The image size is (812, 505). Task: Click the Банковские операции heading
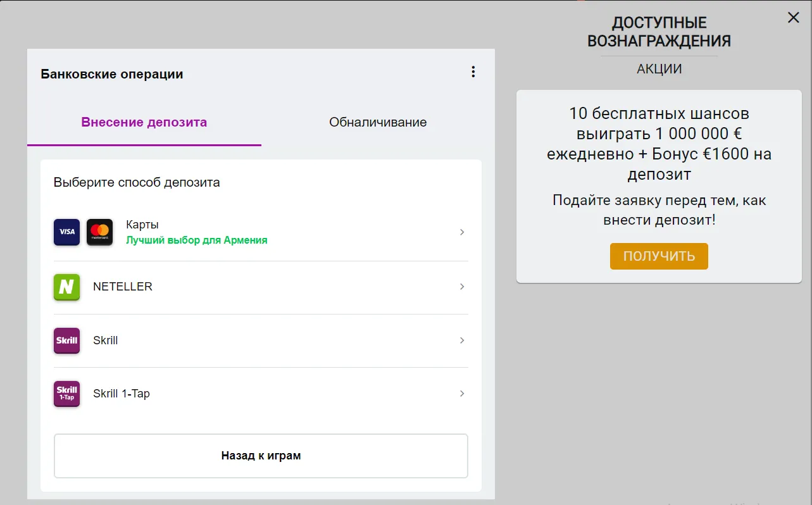[112, 74]
